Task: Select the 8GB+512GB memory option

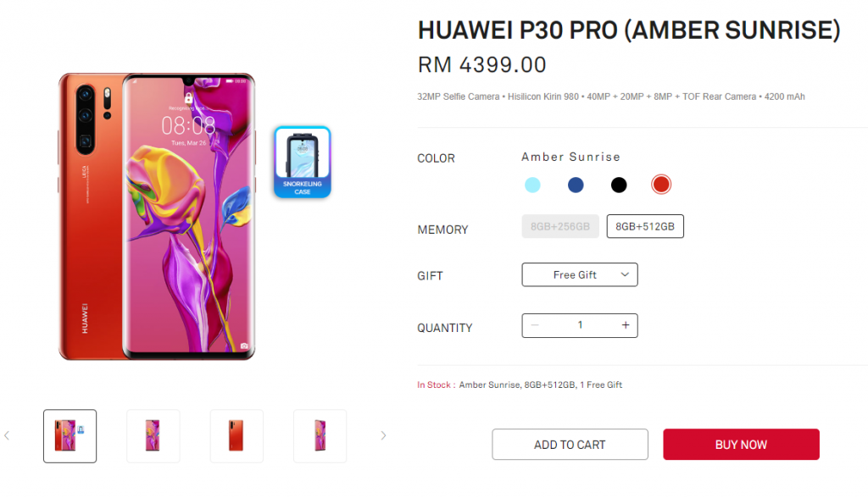Action: pyautogui.click(x=645, y=226)
